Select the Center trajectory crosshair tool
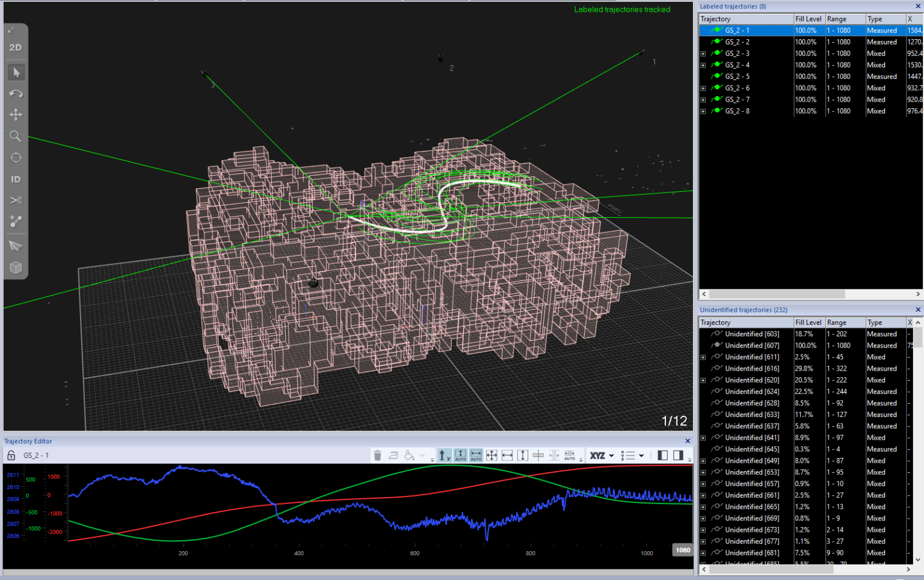The width and height of the screenshot is (924, 580). point(16,158)
